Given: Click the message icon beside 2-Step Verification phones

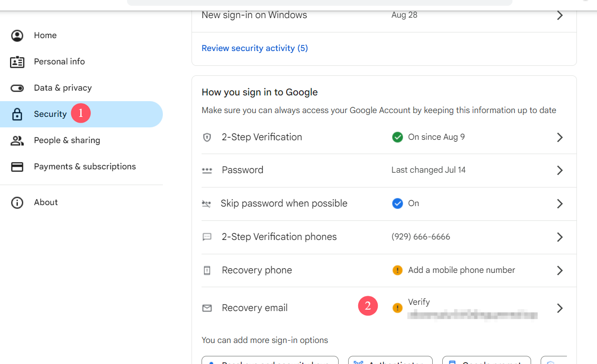Looking at the screenshot, I should (207, 237).
